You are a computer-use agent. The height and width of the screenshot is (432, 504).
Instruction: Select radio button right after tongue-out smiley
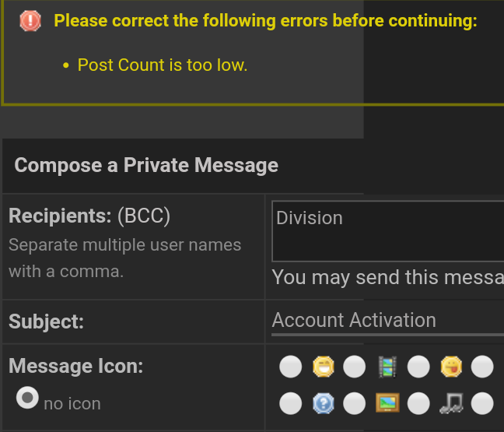(x=482, y=367)
